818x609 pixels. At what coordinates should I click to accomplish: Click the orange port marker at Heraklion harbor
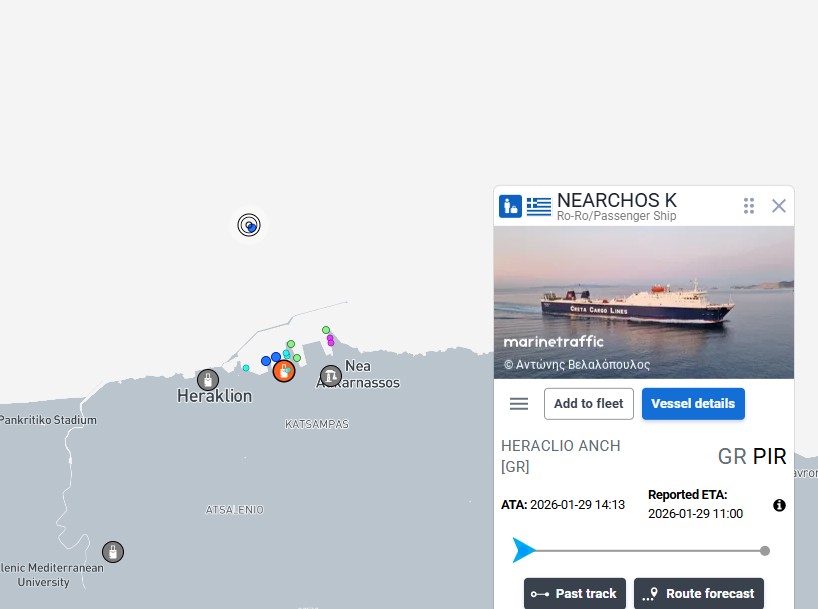coord(283,371)
